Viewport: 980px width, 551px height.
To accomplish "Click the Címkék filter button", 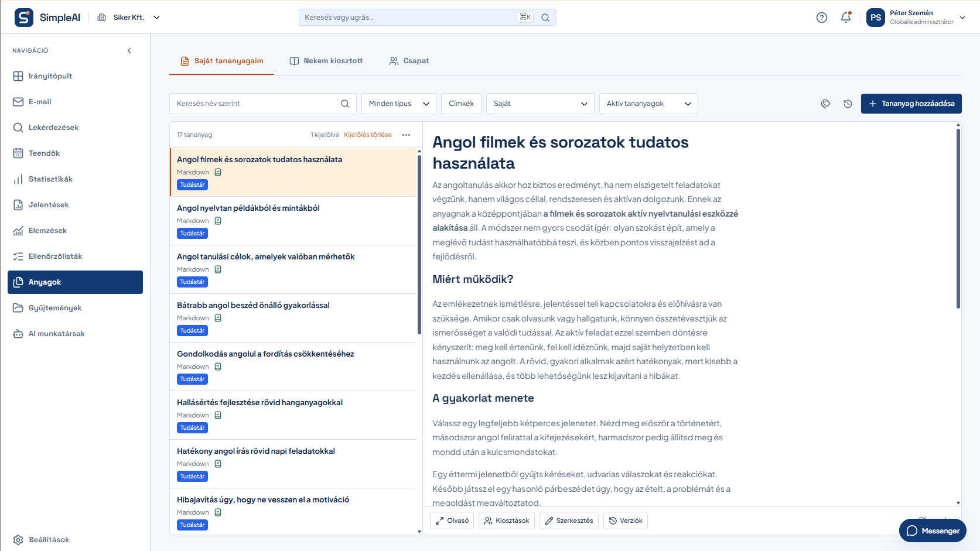I will [462, 104].
